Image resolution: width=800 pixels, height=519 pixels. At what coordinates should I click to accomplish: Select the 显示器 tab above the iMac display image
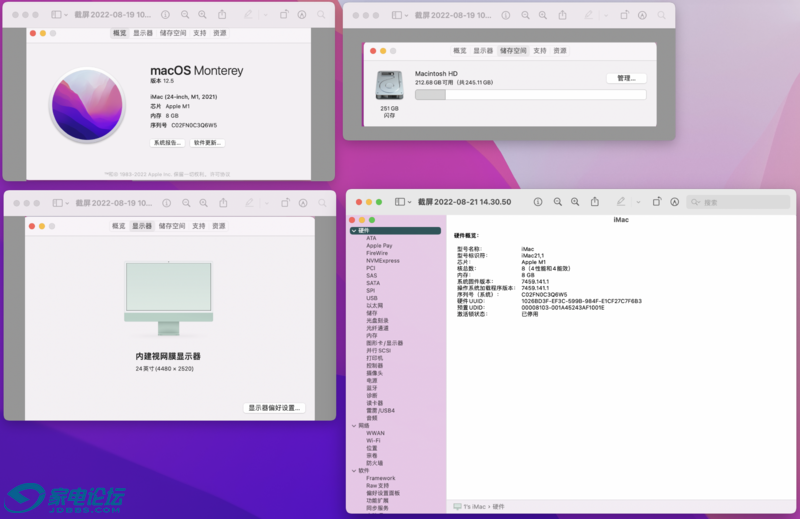point(142,226)
